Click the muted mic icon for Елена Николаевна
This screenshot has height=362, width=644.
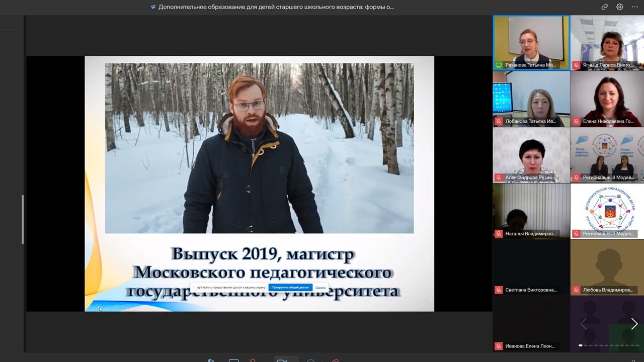576,121
